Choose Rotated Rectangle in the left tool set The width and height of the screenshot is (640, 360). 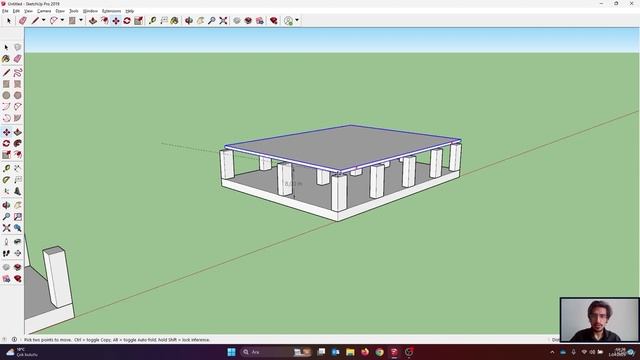[18, 84]
